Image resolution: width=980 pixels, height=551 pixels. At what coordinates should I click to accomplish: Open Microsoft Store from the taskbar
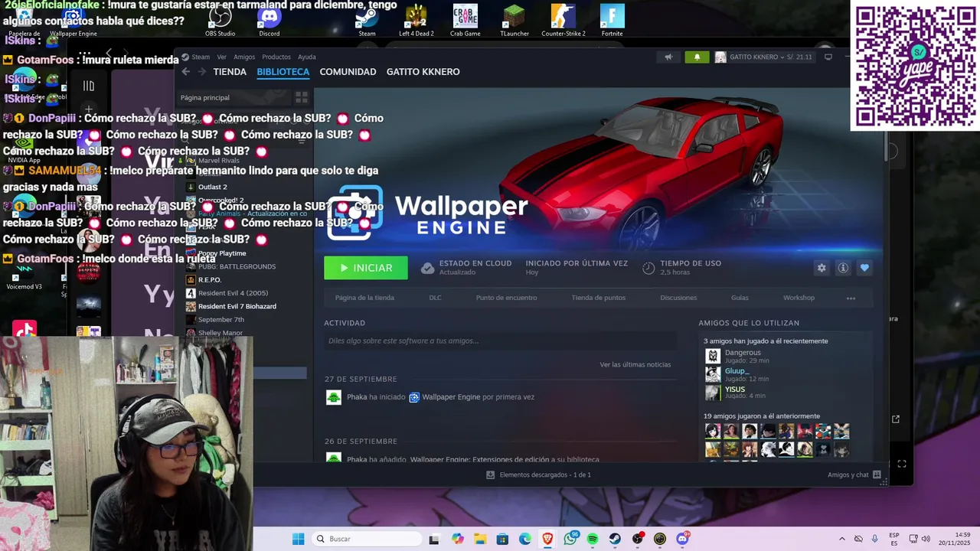coord(502,539)
